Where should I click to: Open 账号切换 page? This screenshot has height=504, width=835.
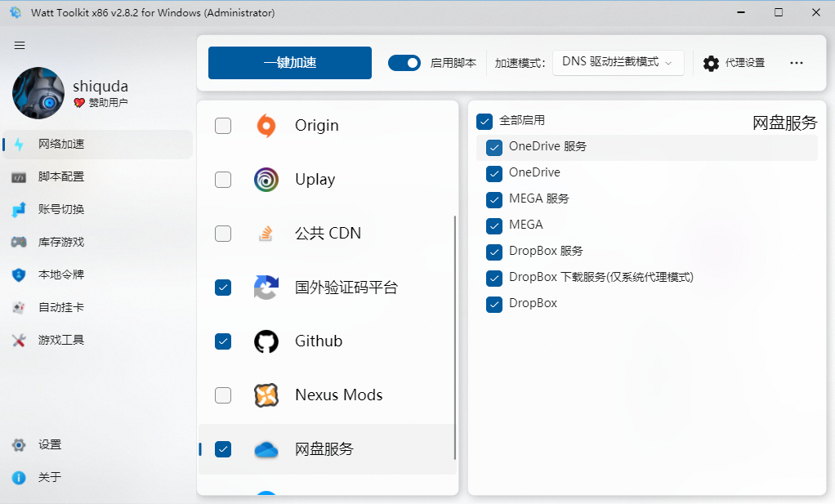(61, 209)
